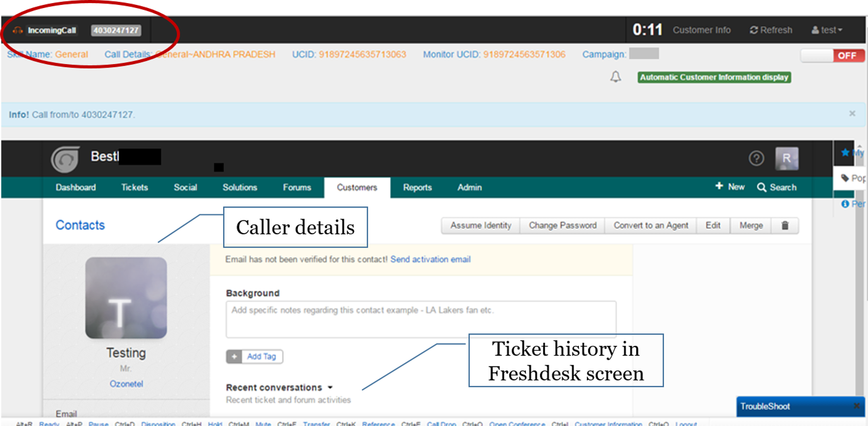This screenshot has width=868, height=426.
Task: Click the Monitor UCID value
Action: tap(524, 54)
